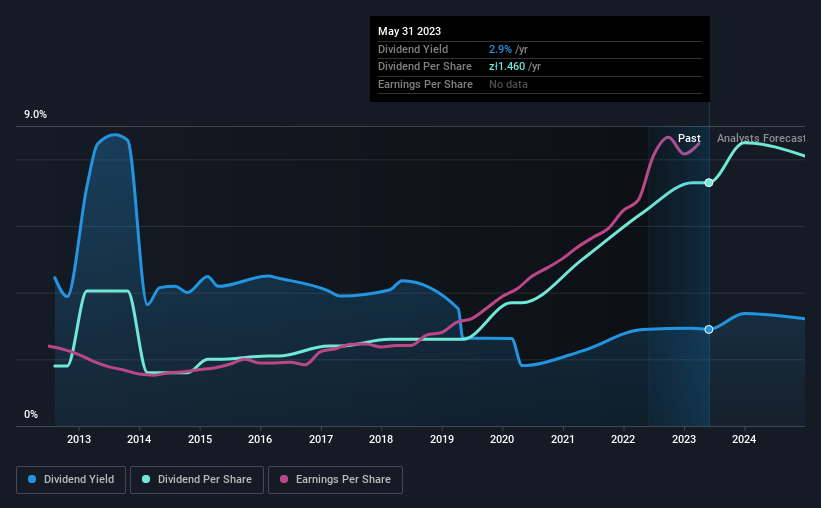Click the pink Earnings Per Share legend dot
Screen dimensions: 821x508
284,480
